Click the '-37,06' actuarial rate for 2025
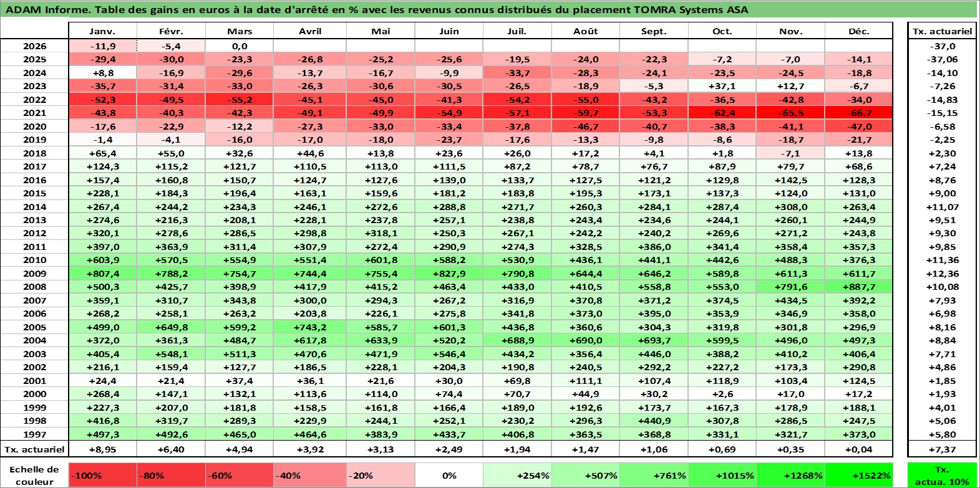 tap(942, 59)
